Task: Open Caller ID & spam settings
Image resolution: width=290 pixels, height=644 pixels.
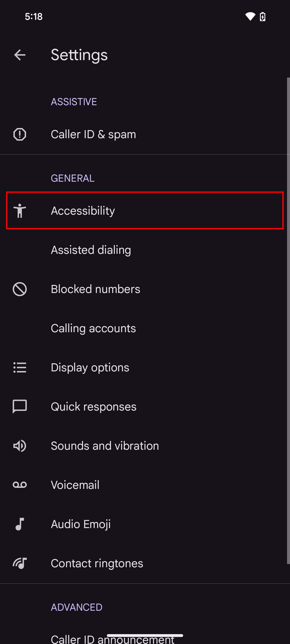Action: (93, 134)
